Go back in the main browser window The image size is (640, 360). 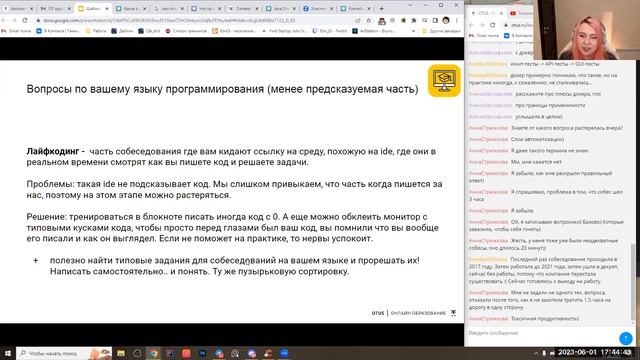[x=4, y=20]
